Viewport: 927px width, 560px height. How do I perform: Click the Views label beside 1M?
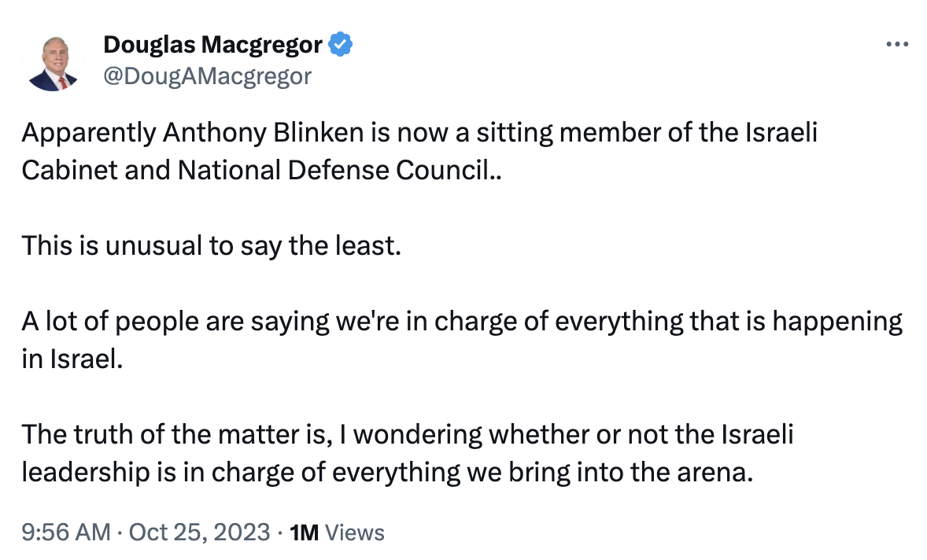(x=355, y=532)
